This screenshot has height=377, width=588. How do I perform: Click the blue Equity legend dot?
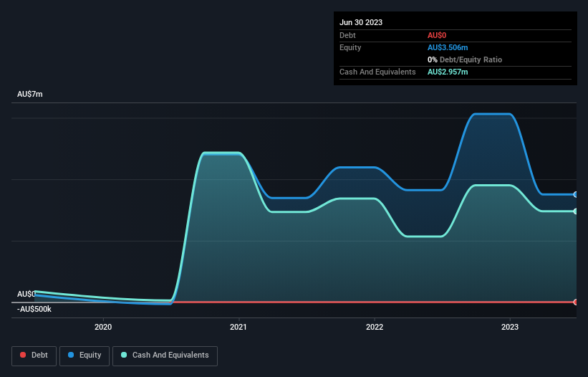pos(71,355)
